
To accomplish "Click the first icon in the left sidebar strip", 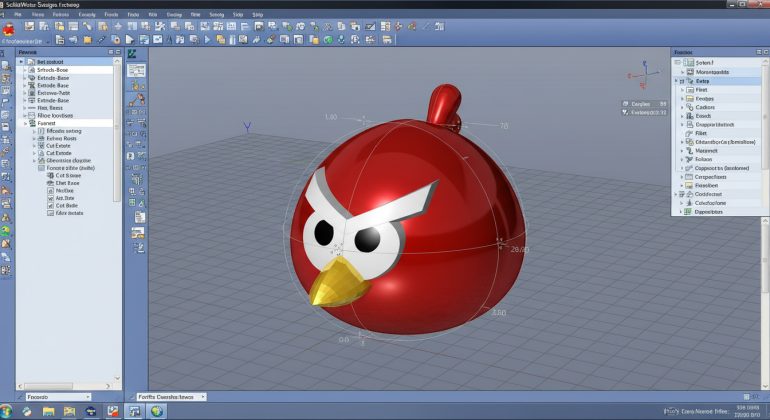I will coord(5,64).
